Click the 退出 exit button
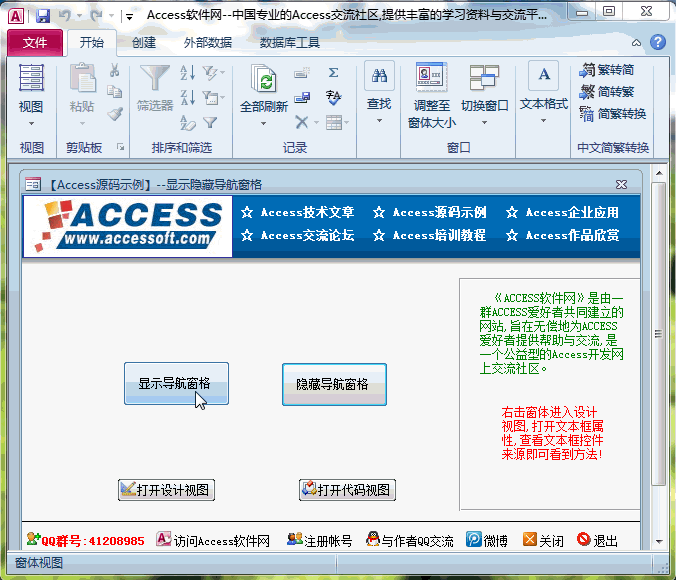The height and width of the screenshot is (580, 676). click(597, 540)
